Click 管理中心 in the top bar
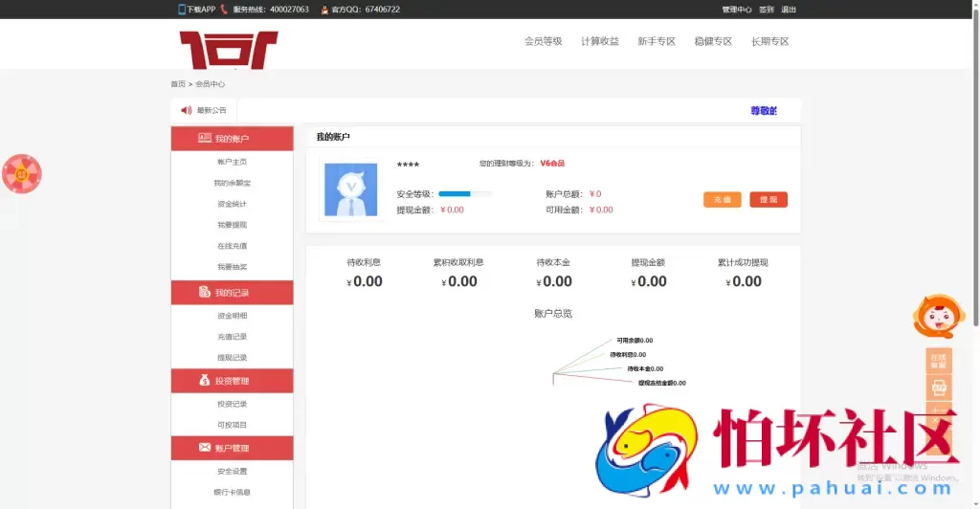 (737, 10)
